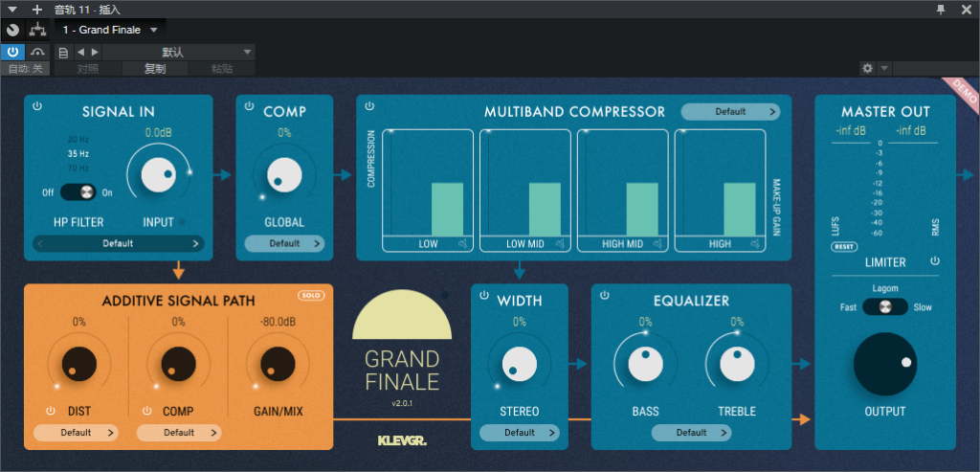Screen dimensions: 980x472
Task: Mute the HIGH MID band speaker icon
Action: coord(657,244)
